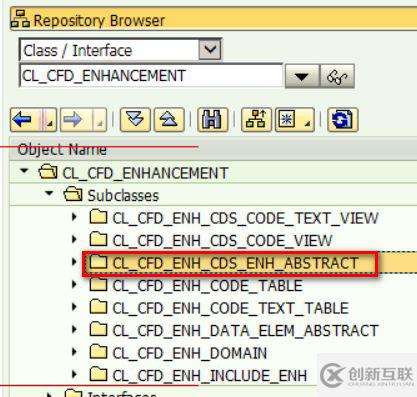Image resolution: width=417 pixels, height=397 pixels.
Task: Click the CL_CFD_ENHANCEMENT object name field
Action: (x=151, y=76)
